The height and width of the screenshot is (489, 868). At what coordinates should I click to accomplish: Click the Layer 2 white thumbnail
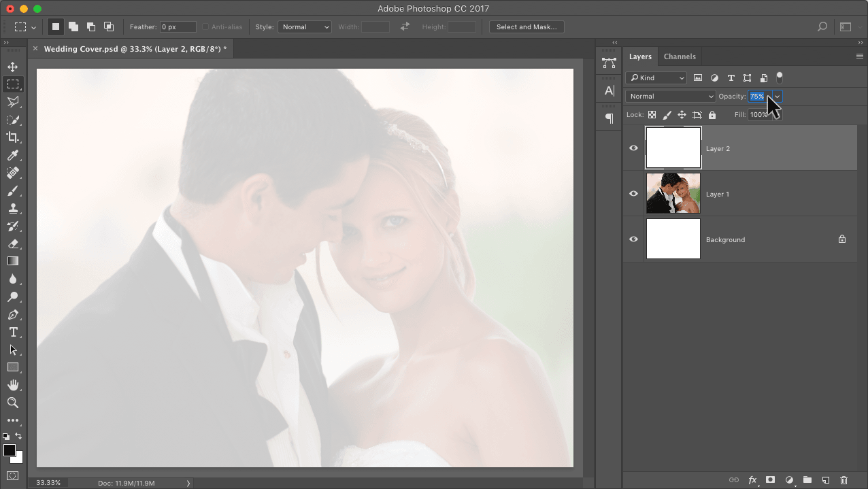[673, 148]
